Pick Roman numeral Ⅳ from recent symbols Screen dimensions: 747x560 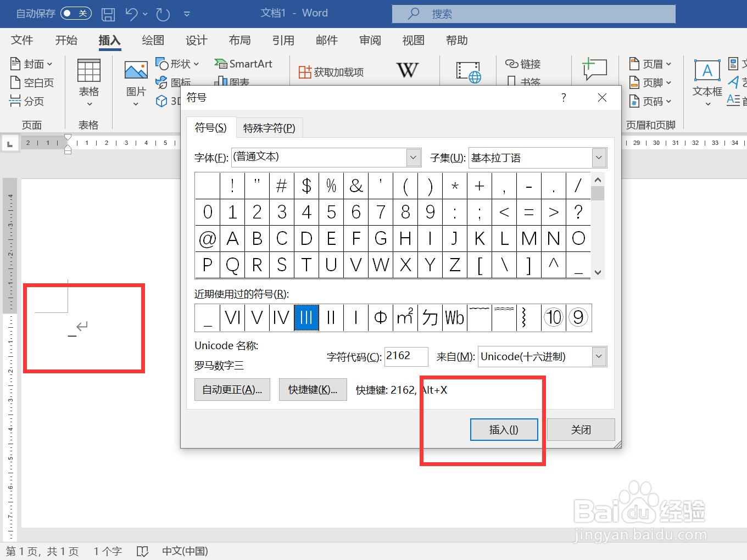[x=282, y=317]
